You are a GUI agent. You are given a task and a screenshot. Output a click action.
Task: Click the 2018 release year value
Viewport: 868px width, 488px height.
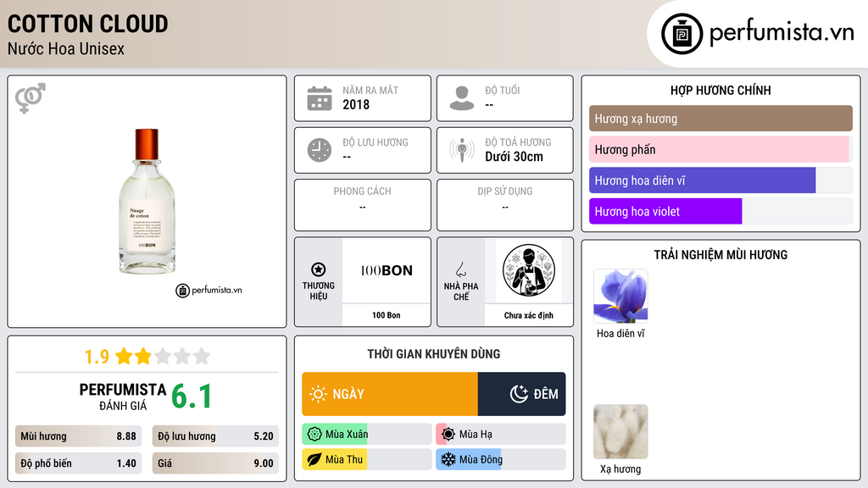point(356,104)
